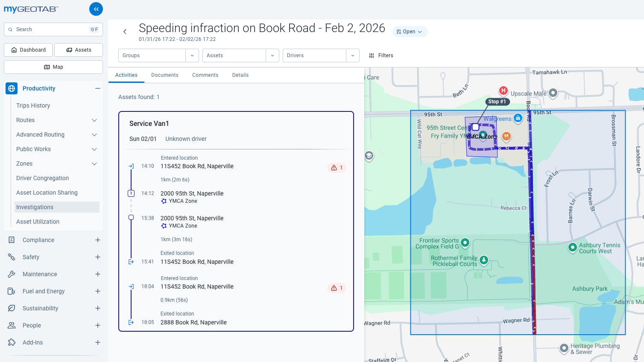Click the Productivity globe icon
The image size is (644, 362).
click(12, 88)
